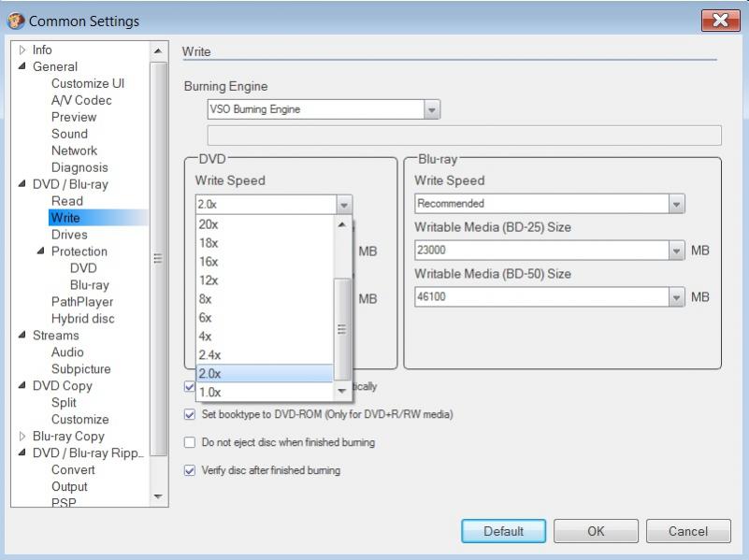Viewport: 749px width, 560px height.
Task: Open PathPlayer settings page
Action: tap(82, 302)
